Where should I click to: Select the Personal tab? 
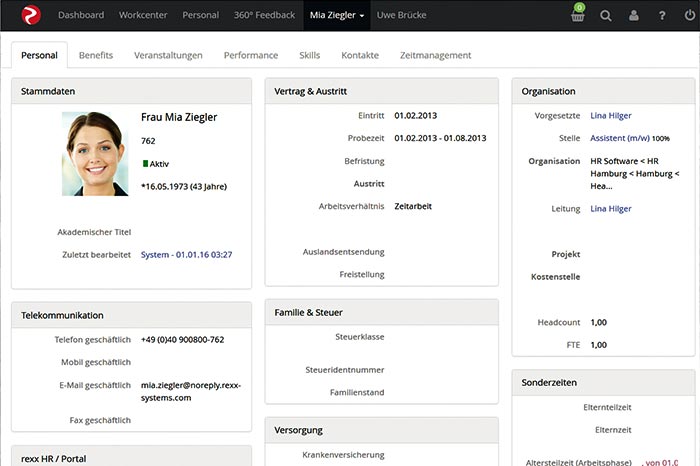click(39, 55)
